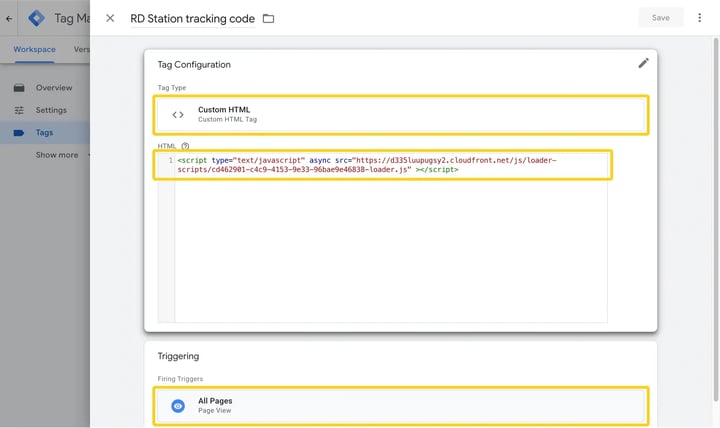The image size is (720, 428).
Task: Open Overview in the sidebar
Action: (45, 88)
